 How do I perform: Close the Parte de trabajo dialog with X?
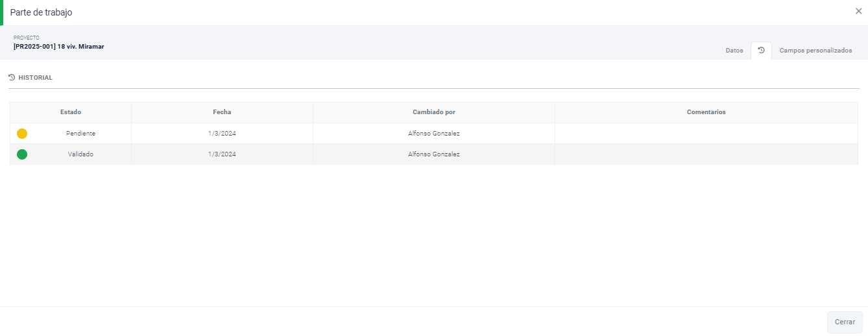click(858, 11)
